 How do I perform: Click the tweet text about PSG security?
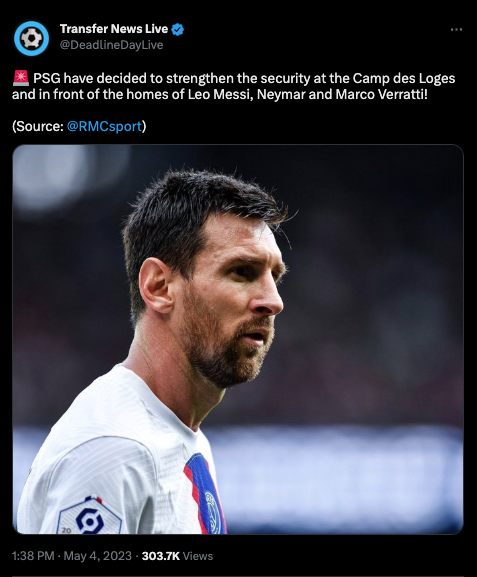[x=234, y=86]
